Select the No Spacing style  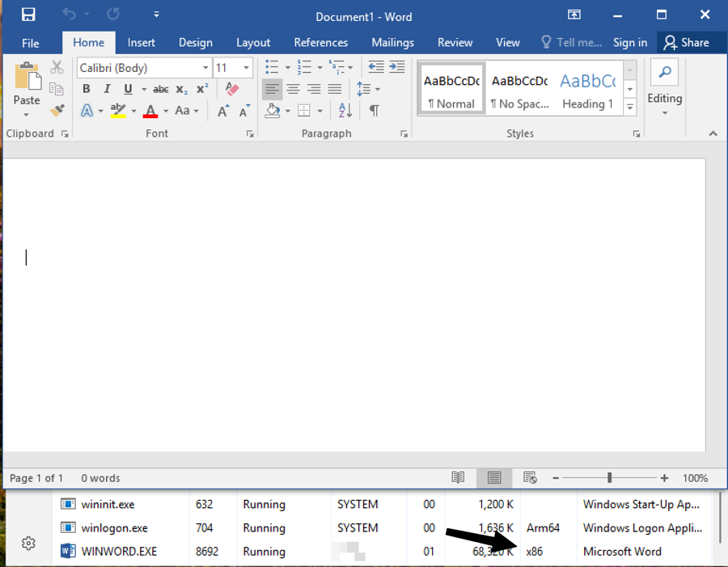519,89
